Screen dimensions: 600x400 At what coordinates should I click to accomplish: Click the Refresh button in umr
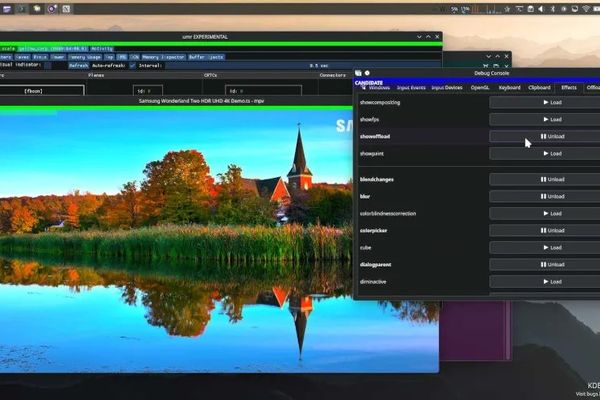[x=78, y=66]
